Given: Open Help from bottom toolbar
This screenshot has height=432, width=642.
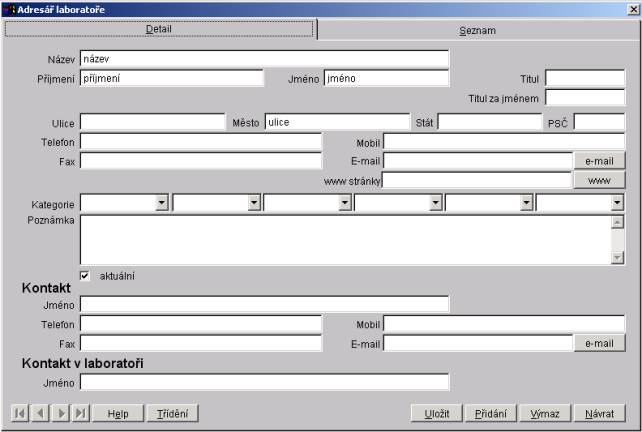Looking at the screenshot, I should point(118,413).
